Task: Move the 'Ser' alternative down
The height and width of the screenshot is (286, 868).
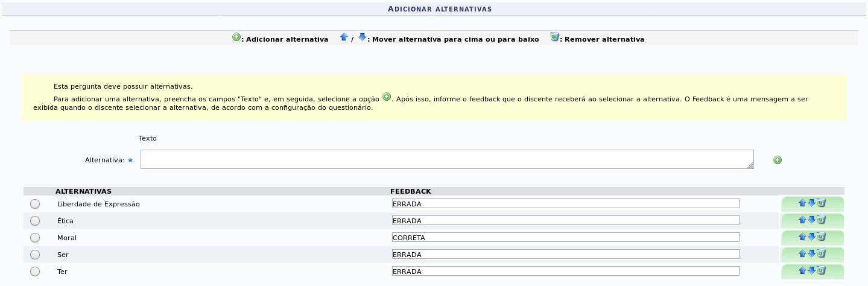Action: pyautogui.click(x=811, y=253)
